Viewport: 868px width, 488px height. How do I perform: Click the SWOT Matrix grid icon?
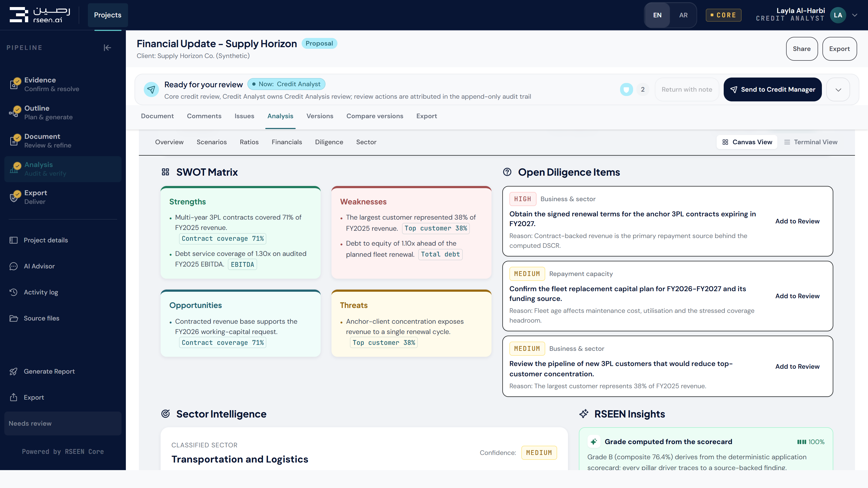click(165, 172)
